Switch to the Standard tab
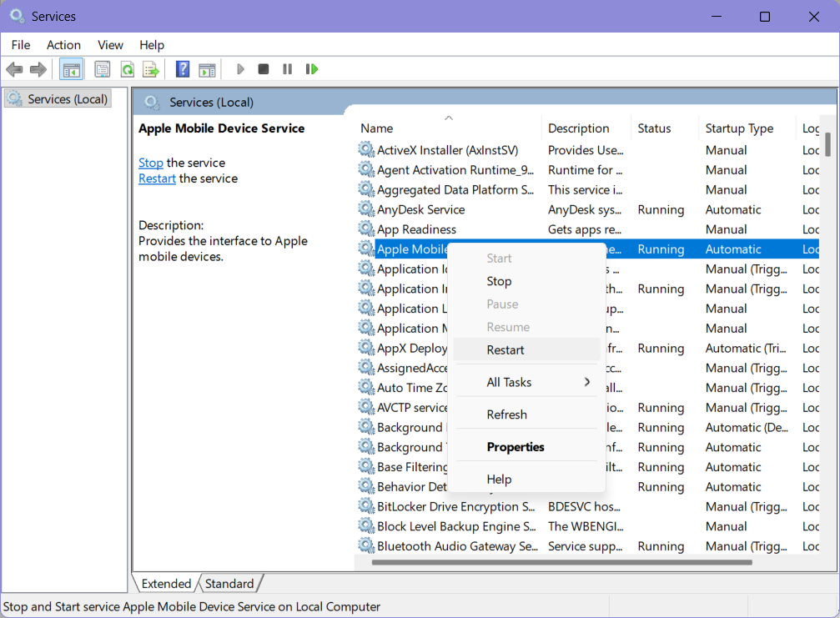This screenshot has height=618, width=840. click(230, 584)
